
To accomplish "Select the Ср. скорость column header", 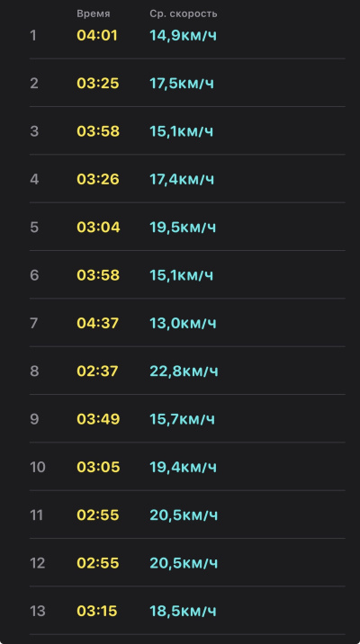I will coord(184,14).
